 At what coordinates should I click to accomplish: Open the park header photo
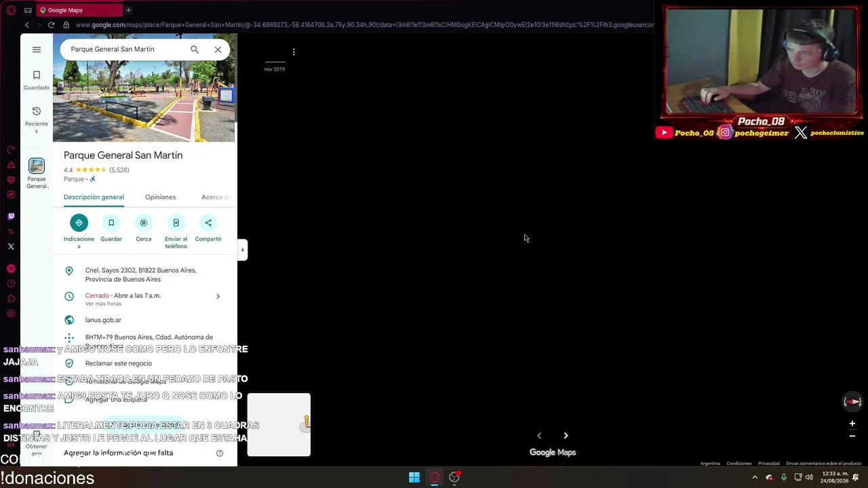coord(144,100)
